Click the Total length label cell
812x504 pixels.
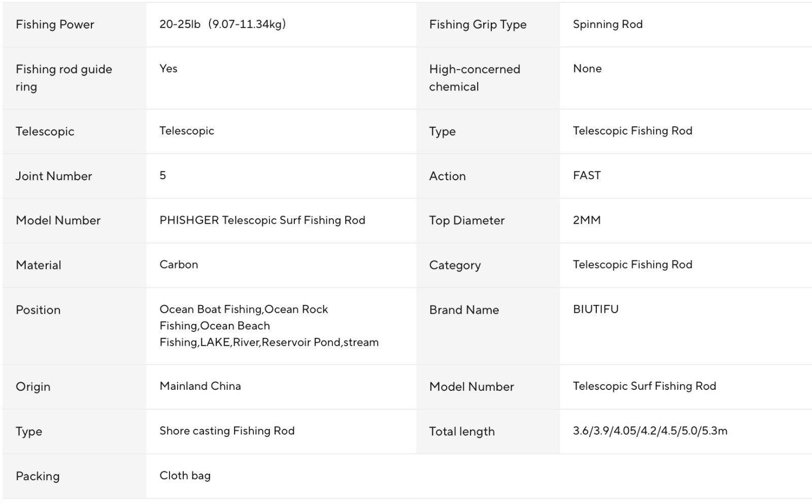[x=488, y=431]
